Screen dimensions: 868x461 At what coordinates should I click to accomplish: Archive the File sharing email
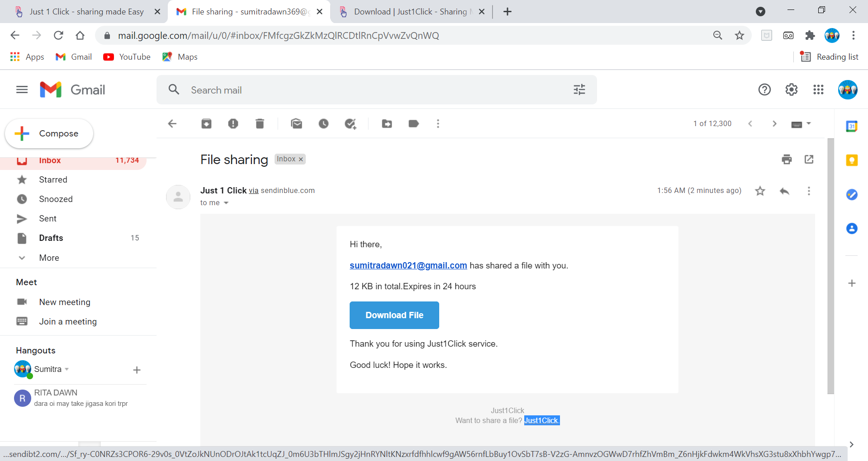pos(206,123)
